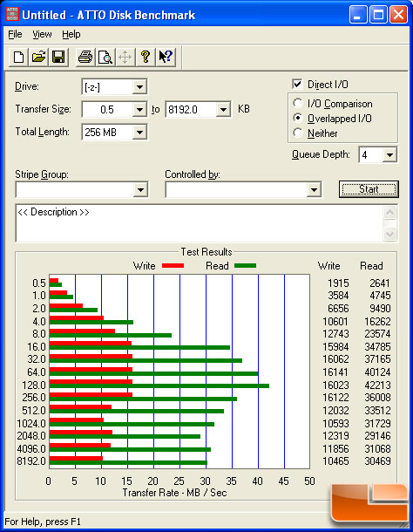Click inside the Description text box
Screen dimensions: 413x532
200,223
